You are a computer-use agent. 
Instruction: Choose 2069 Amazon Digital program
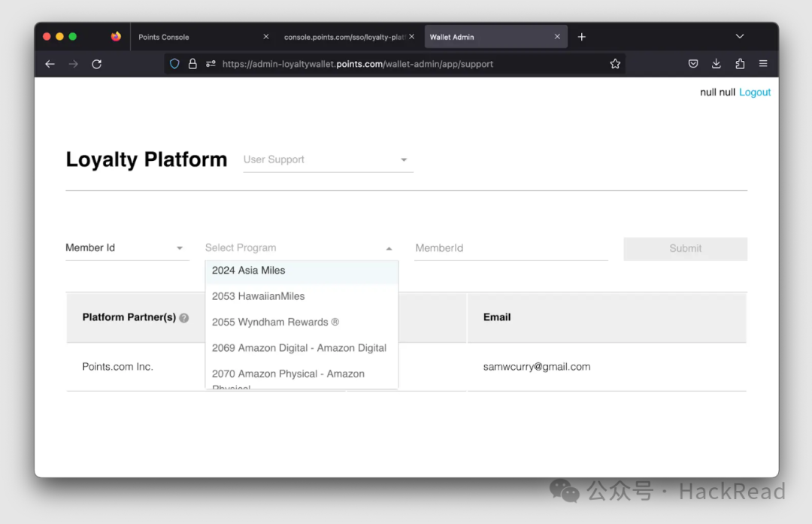point(302,348)
